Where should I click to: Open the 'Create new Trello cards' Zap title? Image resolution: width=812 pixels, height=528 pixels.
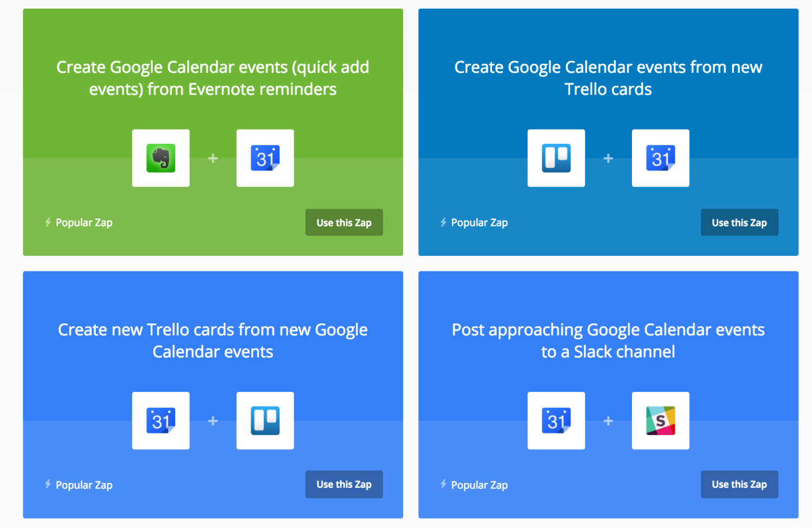213,341
